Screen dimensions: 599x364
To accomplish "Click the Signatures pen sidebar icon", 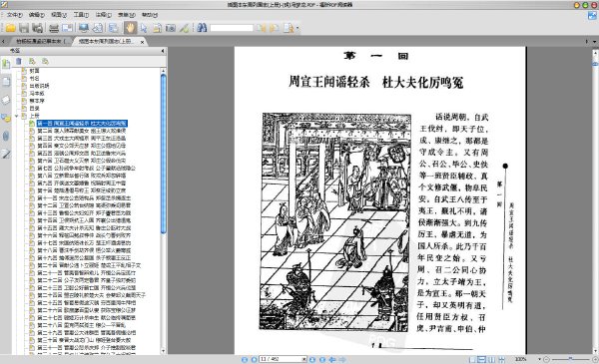I will tap(6, 154).
